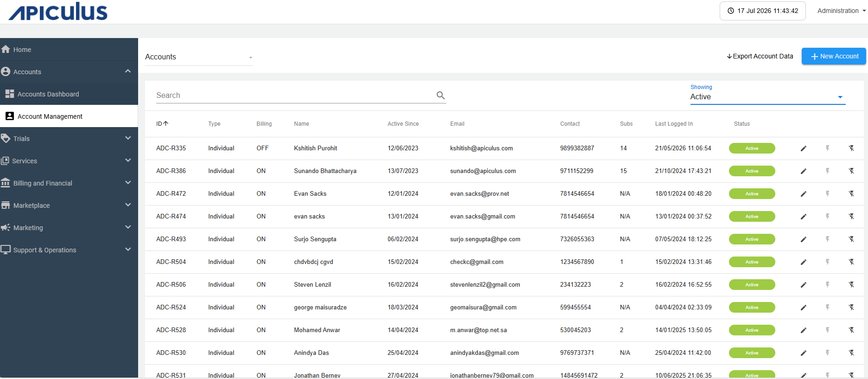
Task: Open the Administration user menu
Action: coord(842,11)
